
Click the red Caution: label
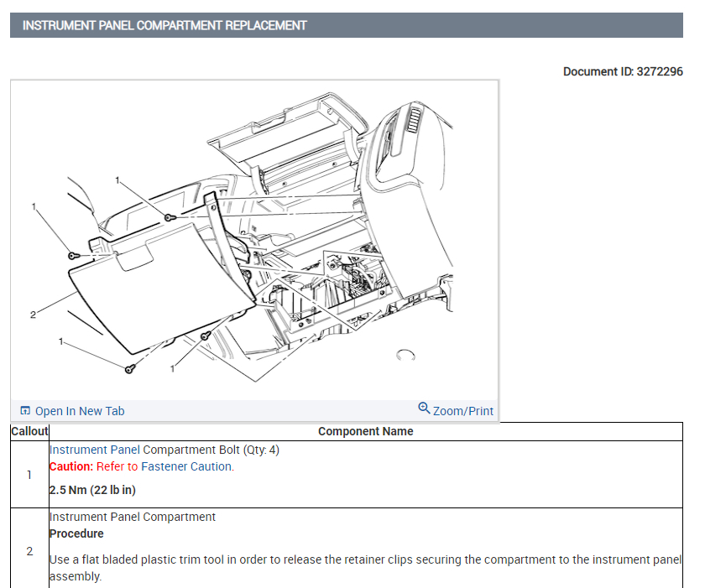coord(71,466)
